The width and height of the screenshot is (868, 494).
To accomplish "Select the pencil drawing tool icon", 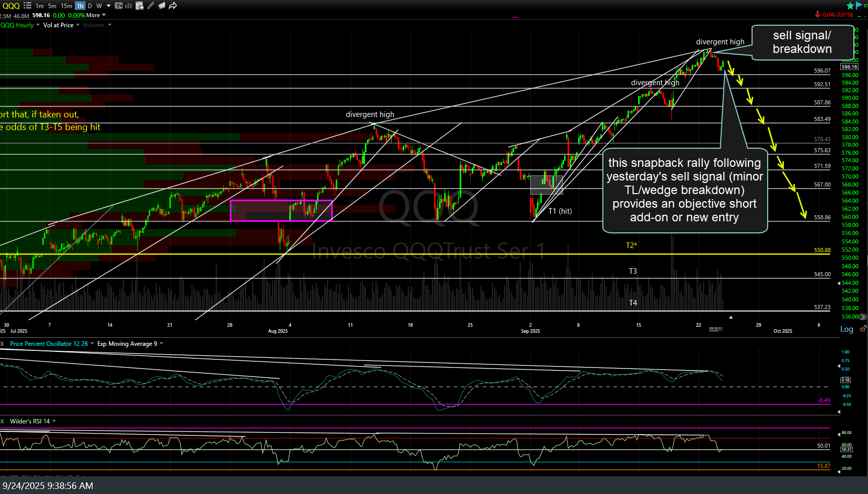I will pyautogui.click(x=151, y=6).
